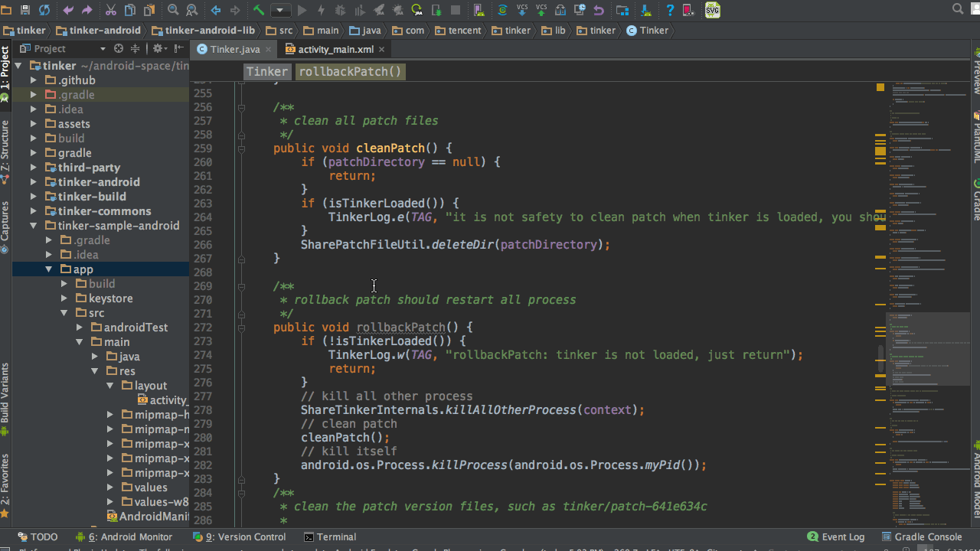Toggle fold on the cleanPatch() method
980x551 pixels.
(x=241, y=148)
